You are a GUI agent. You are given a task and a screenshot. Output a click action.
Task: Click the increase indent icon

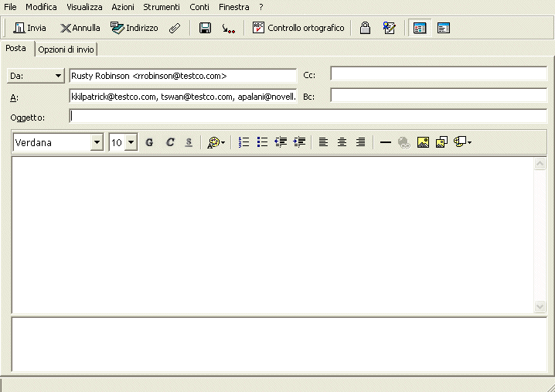[x=299, y=142]
